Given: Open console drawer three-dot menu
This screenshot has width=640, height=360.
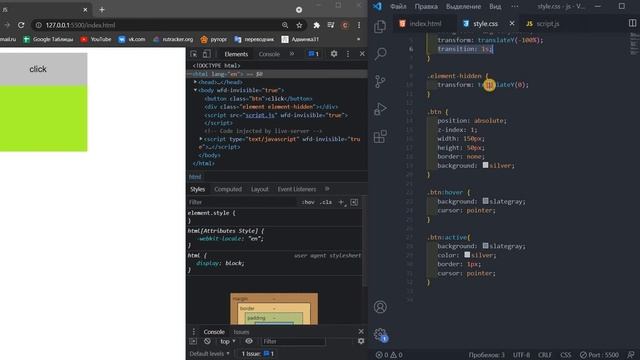Looking at the screenshot, I should pos(194,331).
